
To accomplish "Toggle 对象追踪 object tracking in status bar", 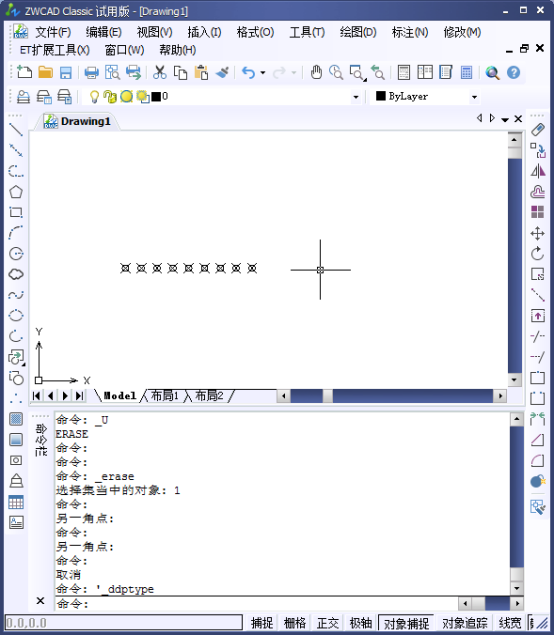I will [x=465, y=623].
